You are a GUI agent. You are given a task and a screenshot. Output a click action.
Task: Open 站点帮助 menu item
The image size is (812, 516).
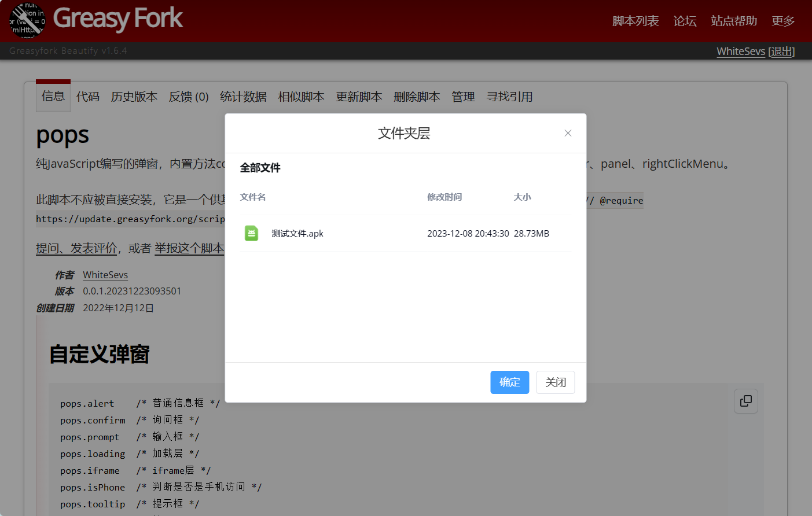734,21
